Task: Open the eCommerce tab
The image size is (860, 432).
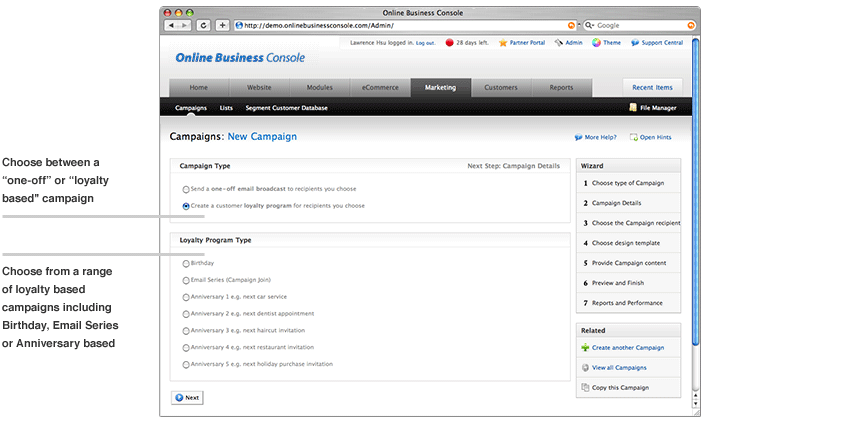Action: [380, 88]
